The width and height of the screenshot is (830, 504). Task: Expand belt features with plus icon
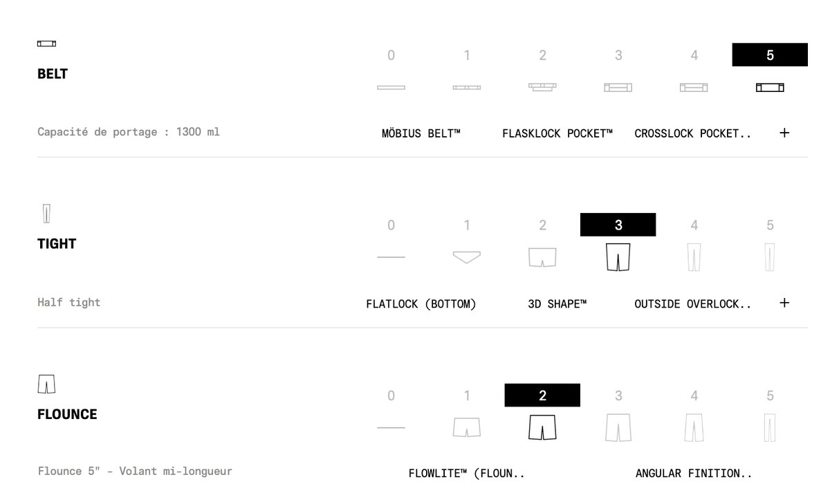(x=784, y=133)
